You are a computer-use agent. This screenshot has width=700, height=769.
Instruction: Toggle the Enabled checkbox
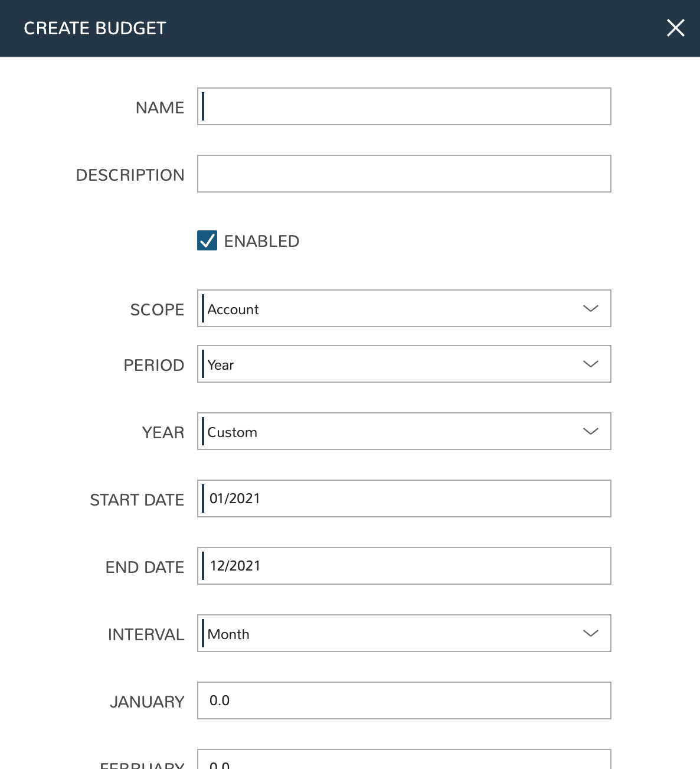coord(207,241)
